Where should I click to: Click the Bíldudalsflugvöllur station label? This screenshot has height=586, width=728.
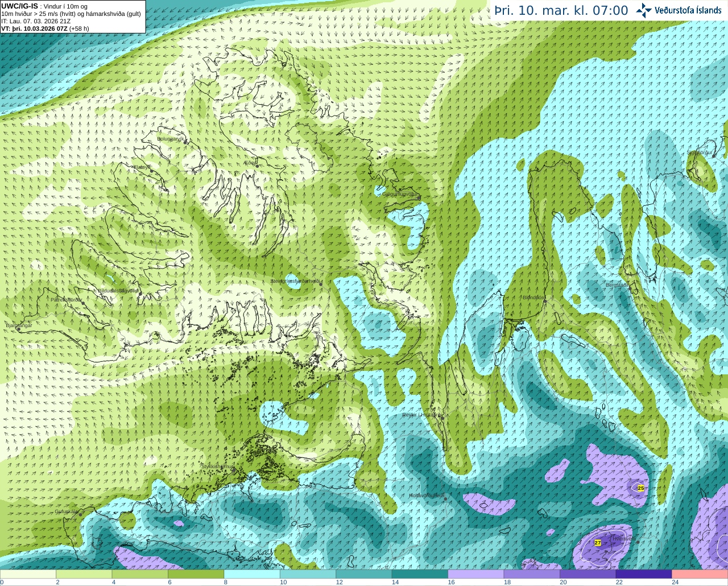click(x=119, y=290)
